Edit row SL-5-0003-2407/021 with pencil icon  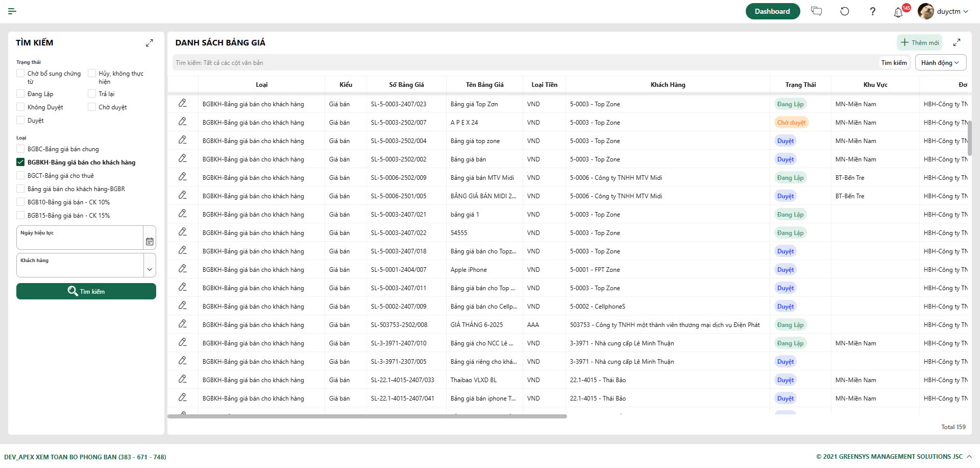click(182, 214)
